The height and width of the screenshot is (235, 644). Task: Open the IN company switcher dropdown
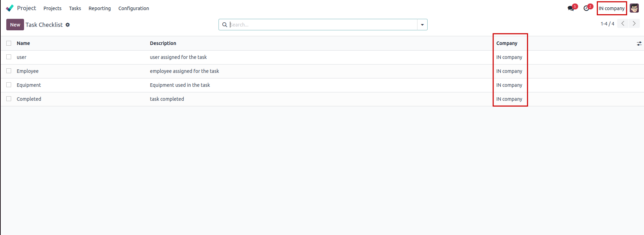coord(612,8)
